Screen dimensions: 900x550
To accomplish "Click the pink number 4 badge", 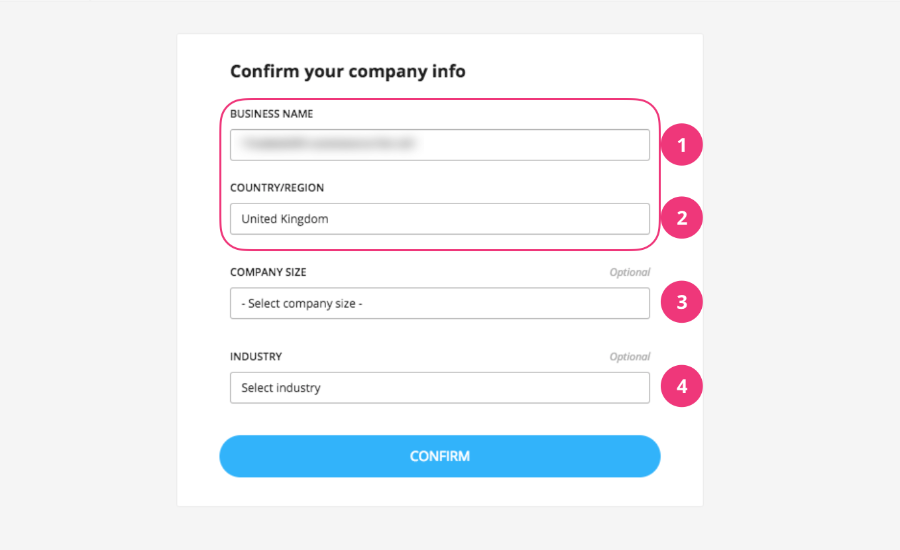I will click(x=682, y=387).
